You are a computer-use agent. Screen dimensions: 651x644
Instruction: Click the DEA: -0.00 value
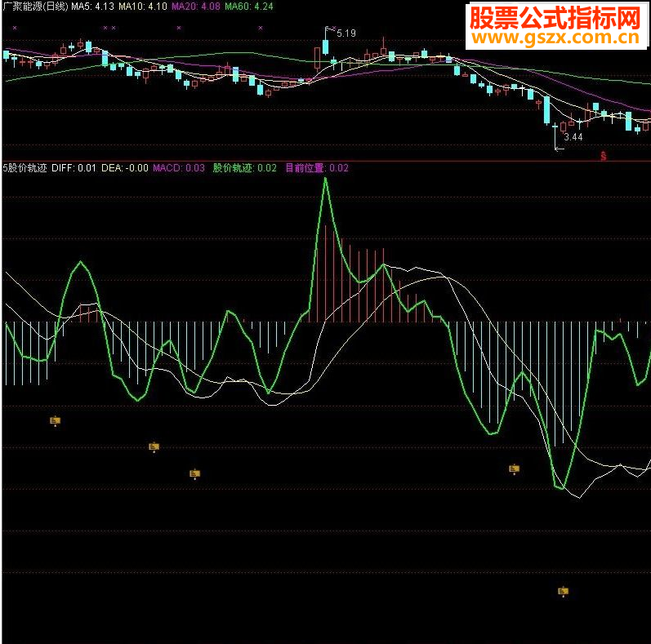pyautogui.click(x=125, y=167)
